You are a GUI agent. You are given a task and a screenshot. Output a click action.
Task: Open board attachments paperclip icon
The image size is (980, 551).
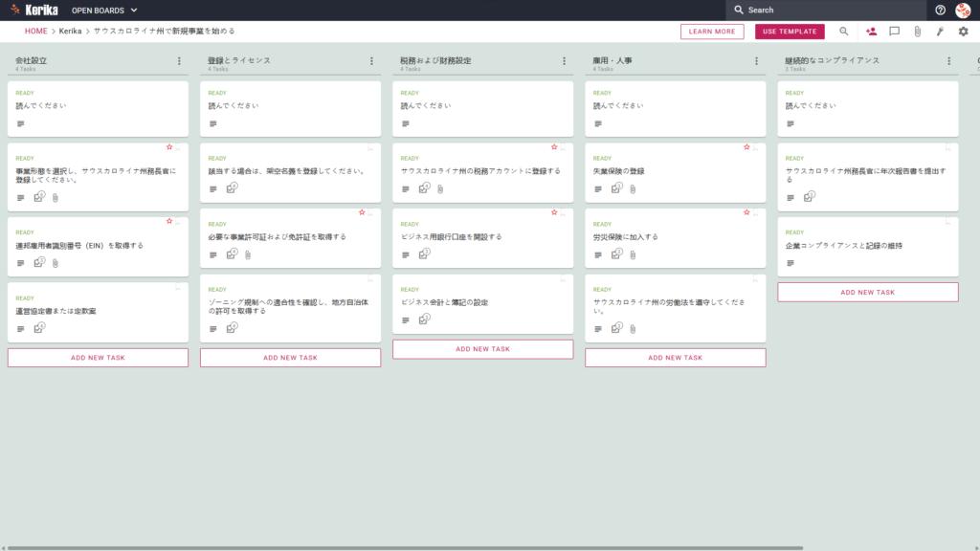pos(918,32)
